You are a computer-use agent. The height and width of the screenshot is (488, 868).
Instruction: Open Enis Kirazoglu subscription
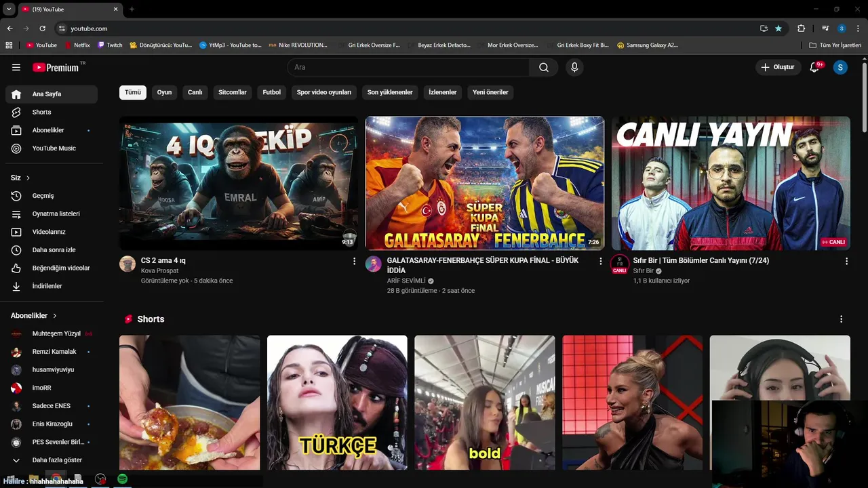pos(52,424)
